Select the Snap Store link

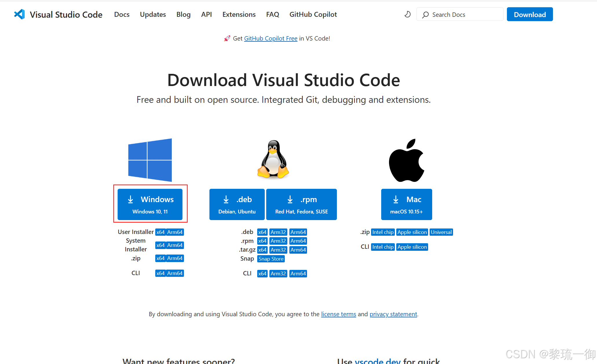[271, 259]
